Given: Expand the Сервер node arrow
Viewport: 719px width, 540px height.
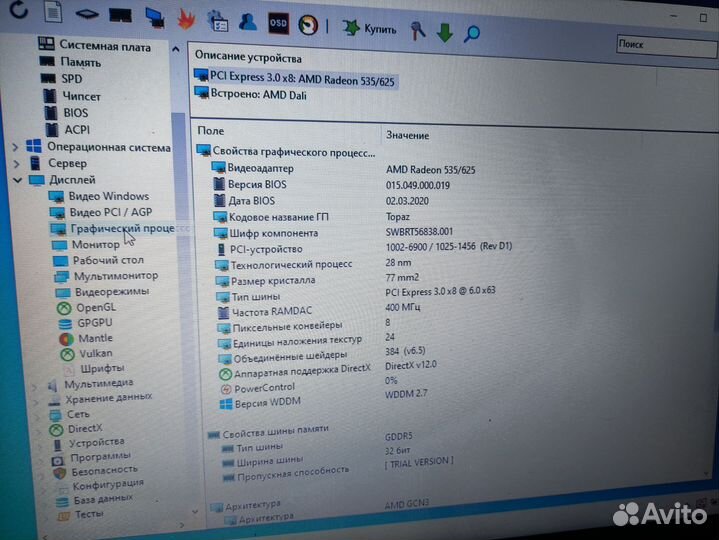Looking at the screenshot, I should [x=17, y=164].
